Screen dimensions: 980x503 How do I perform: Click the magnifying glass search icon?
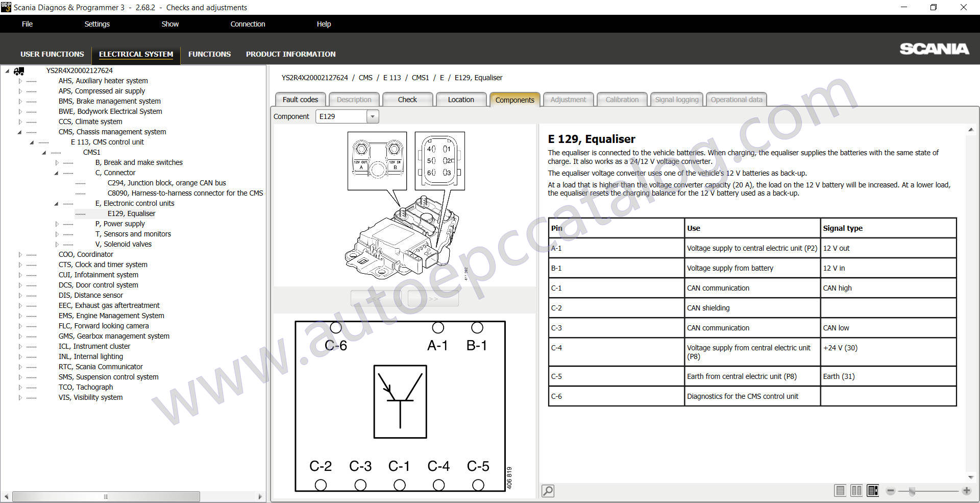[548, 491]
